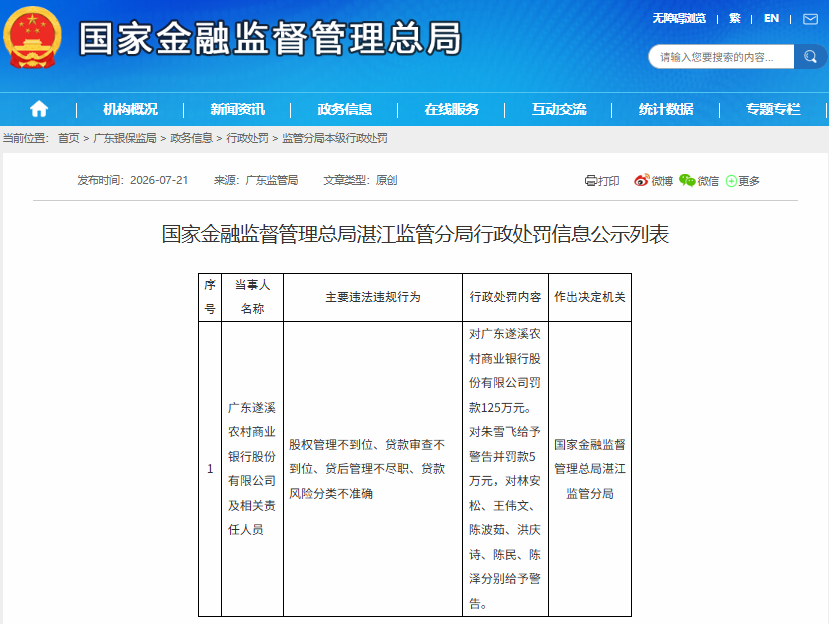Click the search input field

(721, 57)
